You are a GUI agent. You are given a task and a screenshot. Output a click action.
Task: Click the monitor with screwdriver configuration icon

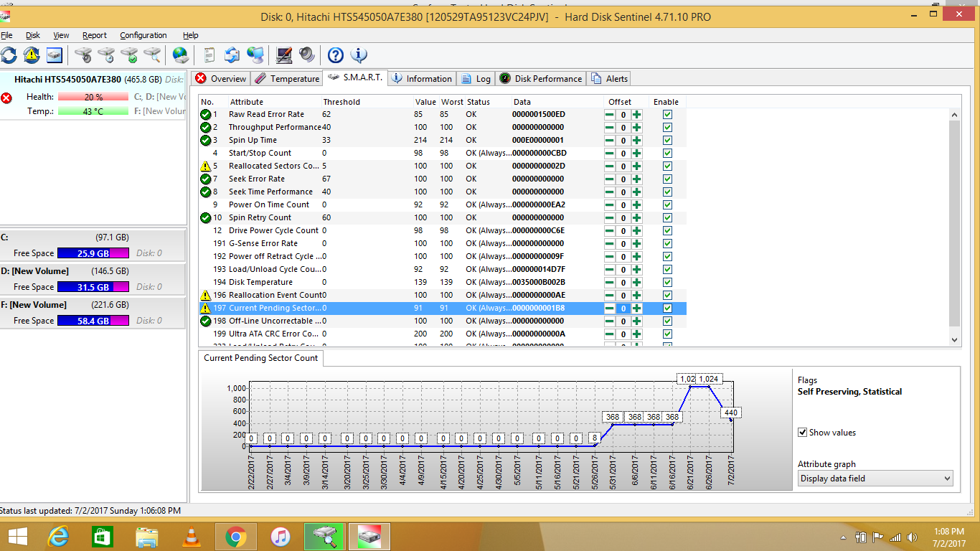coord(284,55)
